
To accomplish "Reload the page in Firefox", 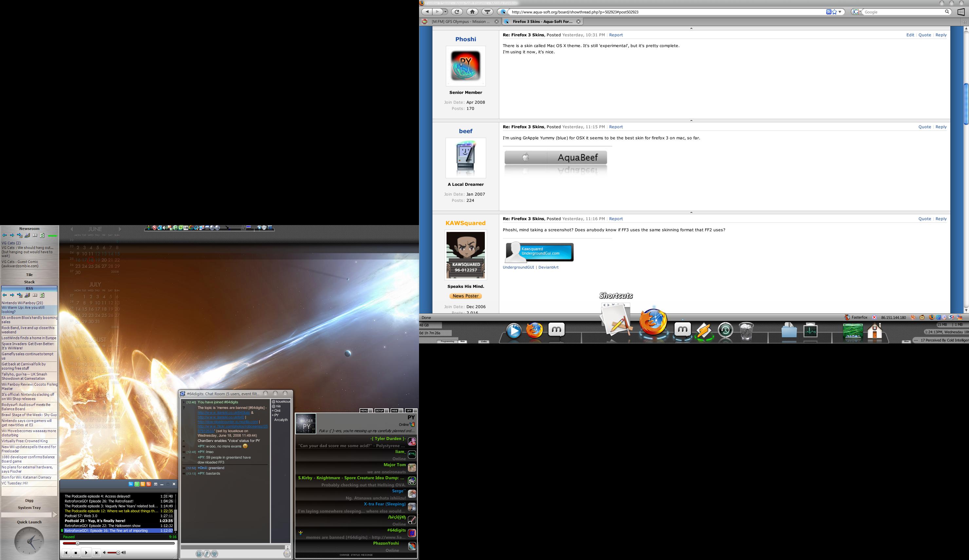I will click(x=457, y=12).
